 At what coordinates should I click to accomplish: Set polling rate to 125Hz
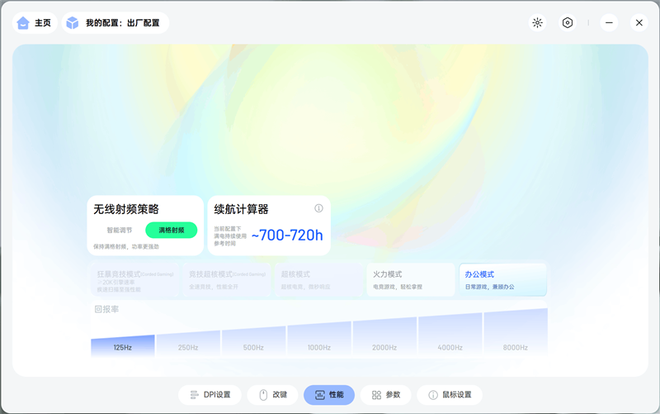122,347
